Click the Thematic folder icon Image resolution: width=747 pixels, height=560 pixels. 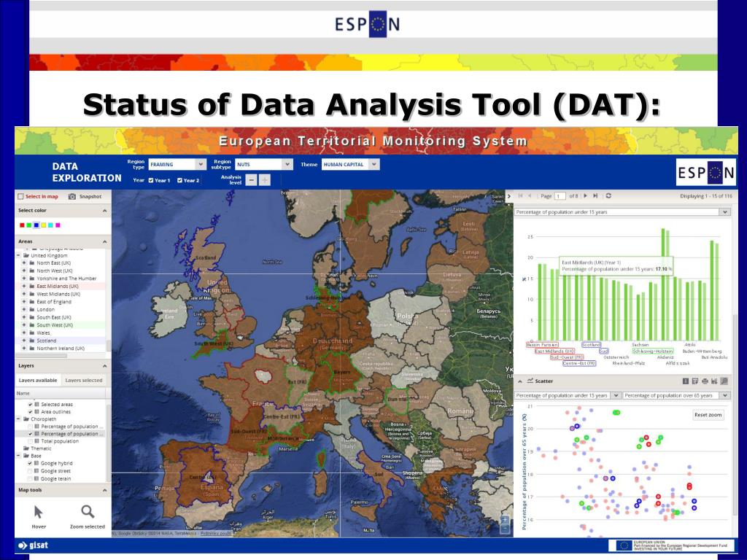[26, 448]
